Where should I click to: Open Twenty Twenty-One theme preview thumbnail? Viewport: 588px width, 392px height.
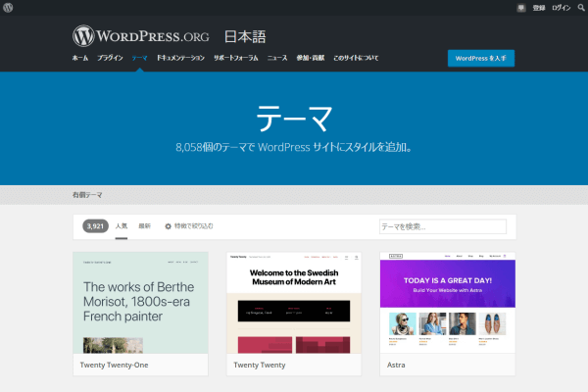140,303
